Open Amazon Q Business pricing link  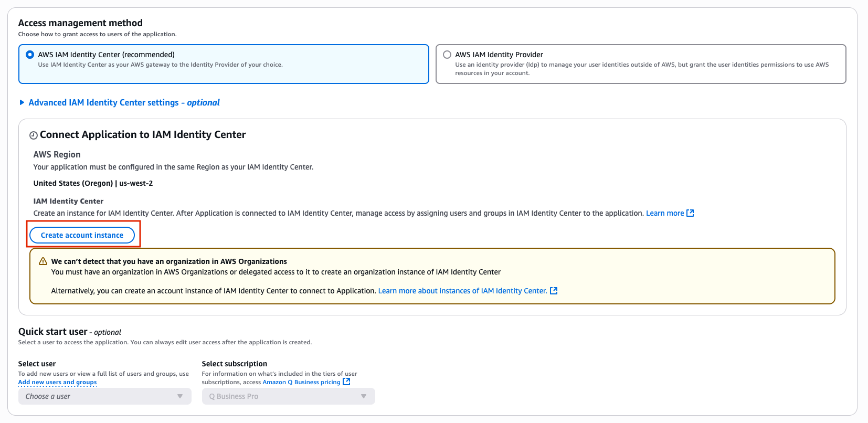(301, 382)
